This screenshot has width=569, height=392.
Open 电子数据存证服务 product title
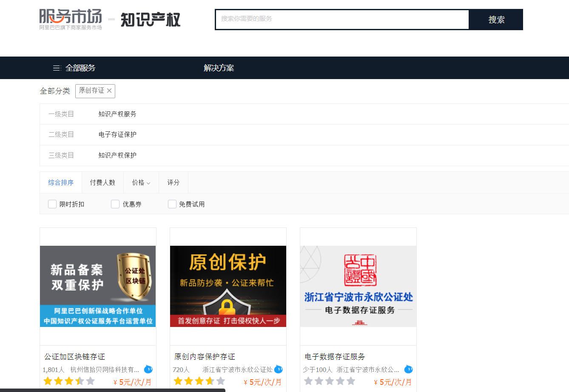pyautogui.click(x=335, y=356)
